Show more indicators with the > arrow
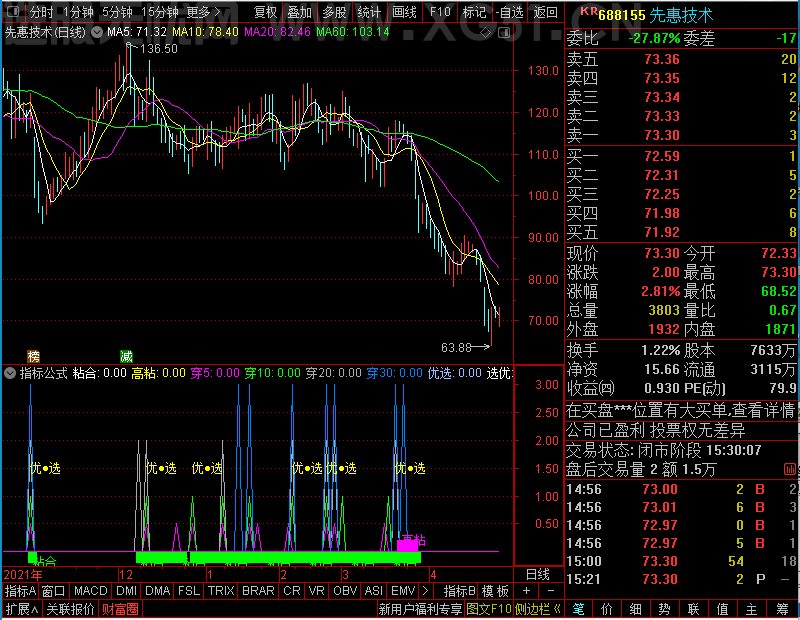The width and height of the screenshot is (800, 620). click(x=426, y=591)
